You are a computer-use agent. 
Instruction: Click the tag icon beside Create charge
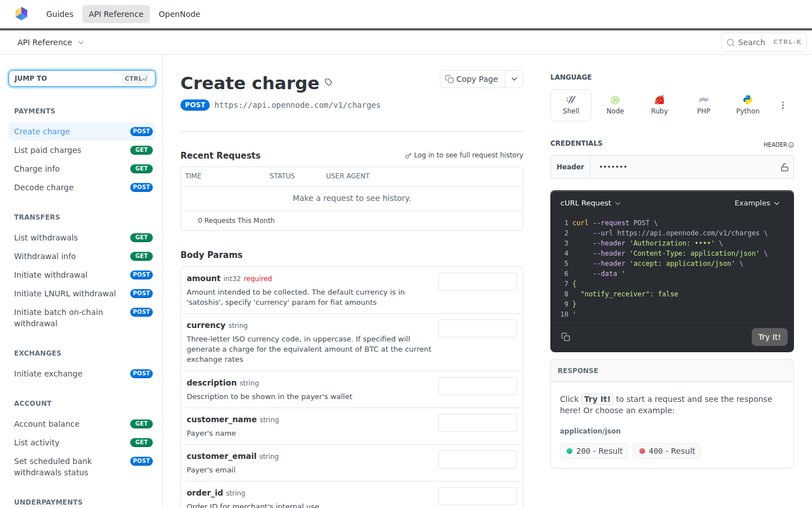pyautogui.click(x=329, y=82)
